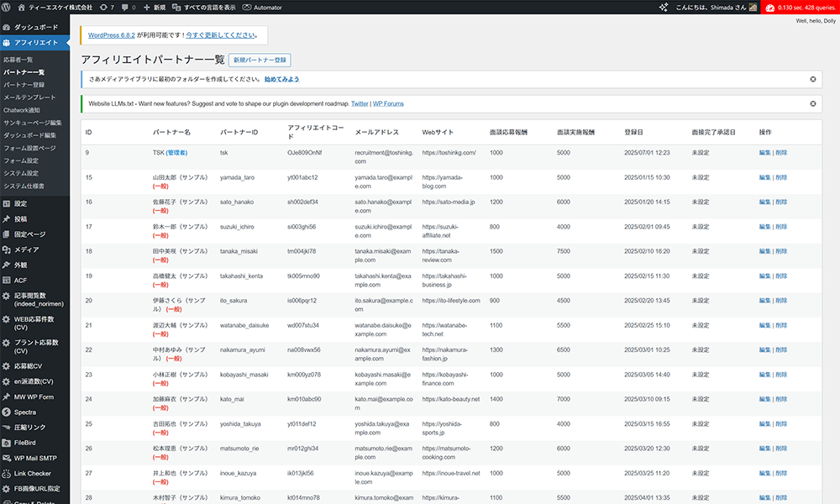840x504 pixels.
Task: Open updates icon showing 7
Action: (103, 8)
